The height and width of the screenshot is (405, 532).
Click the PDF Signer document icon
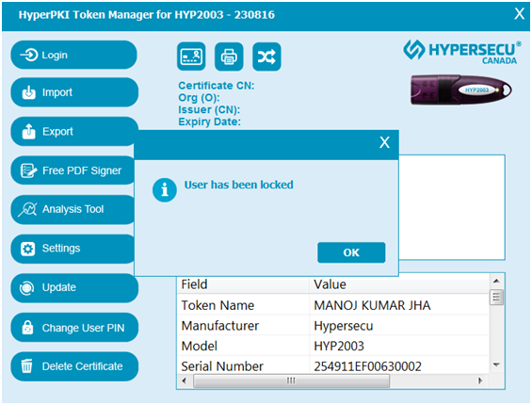tap(28, 170)
